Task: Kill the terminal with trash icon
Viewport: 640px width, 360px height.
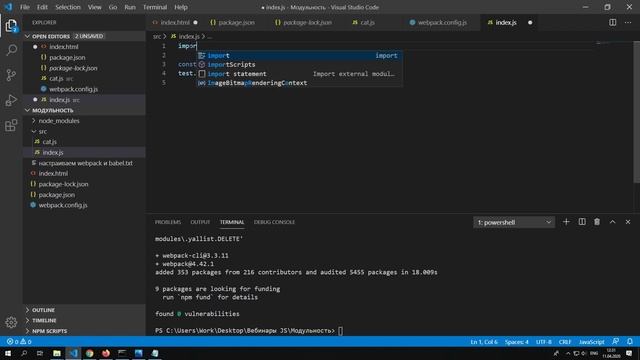Action: click(597, 222)
